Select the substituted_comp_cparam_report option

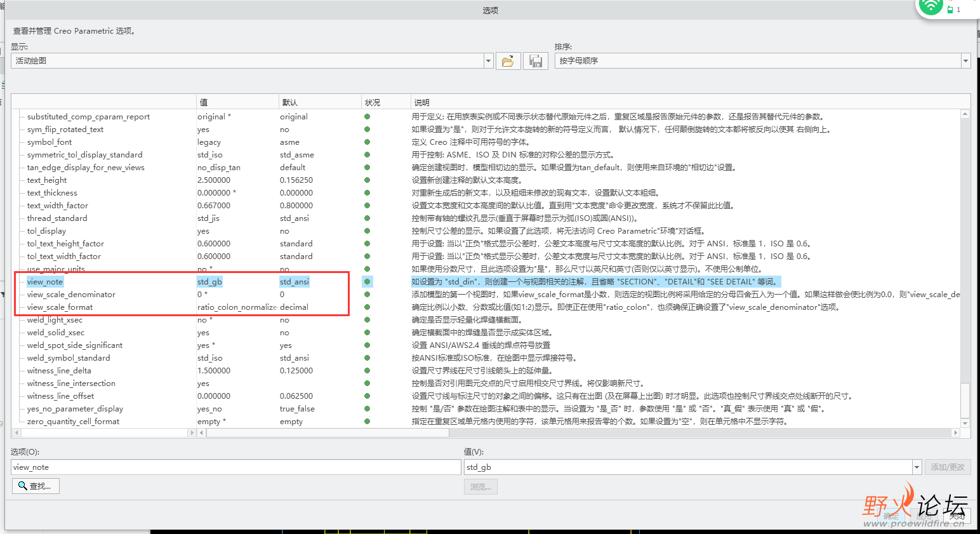click(x=88, y=116)
